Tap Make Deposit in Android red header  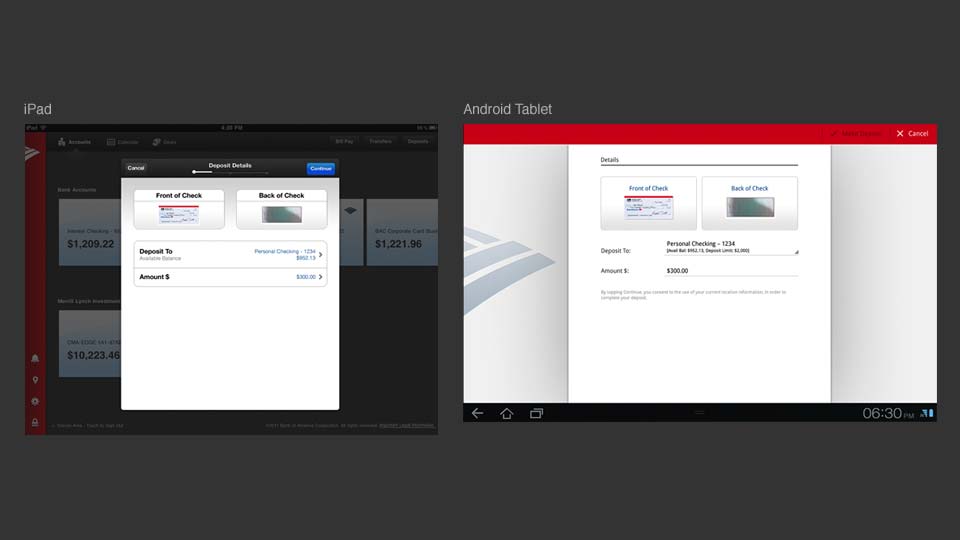pyautogui.click(x=856, y=133)
